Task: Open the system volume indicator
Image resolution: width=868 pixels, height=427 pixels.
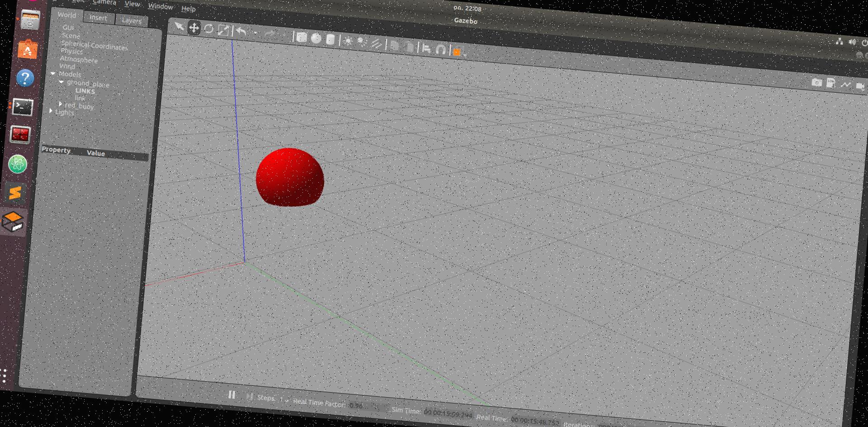Action: pos(852,42)
